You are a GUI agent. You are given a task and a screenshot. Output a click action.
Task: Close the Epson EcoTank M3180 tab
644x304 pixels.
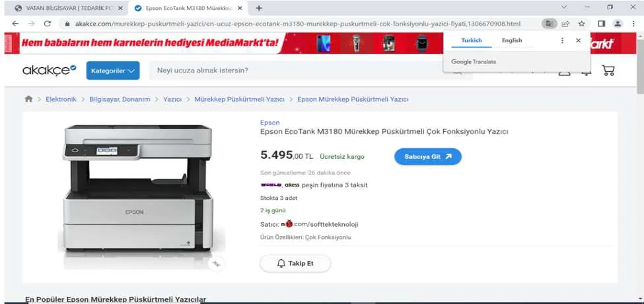click(240, 8)
